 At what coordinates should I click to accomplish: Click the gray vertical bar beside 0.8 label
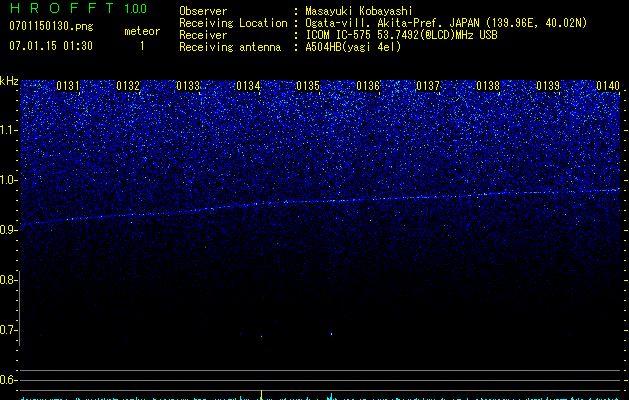point(20,308)
